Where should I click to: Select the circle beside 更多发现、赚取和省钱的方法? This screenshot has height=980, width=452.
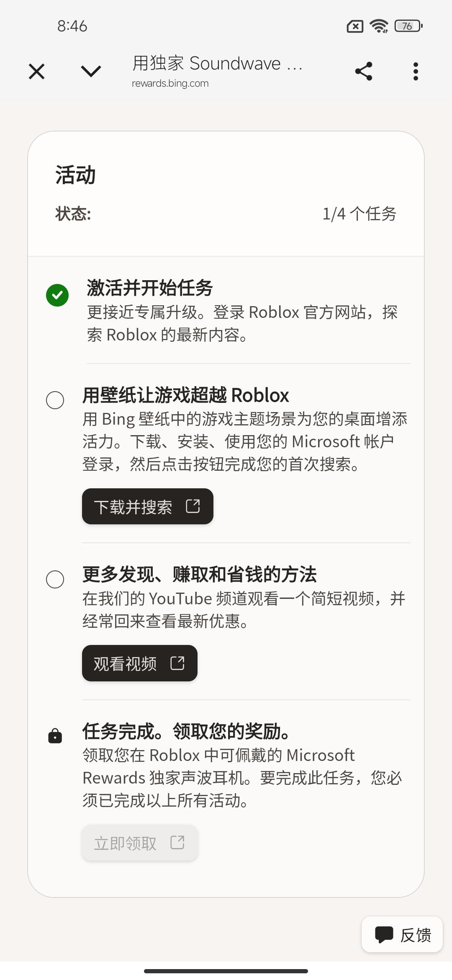click(x=55, y=579)
